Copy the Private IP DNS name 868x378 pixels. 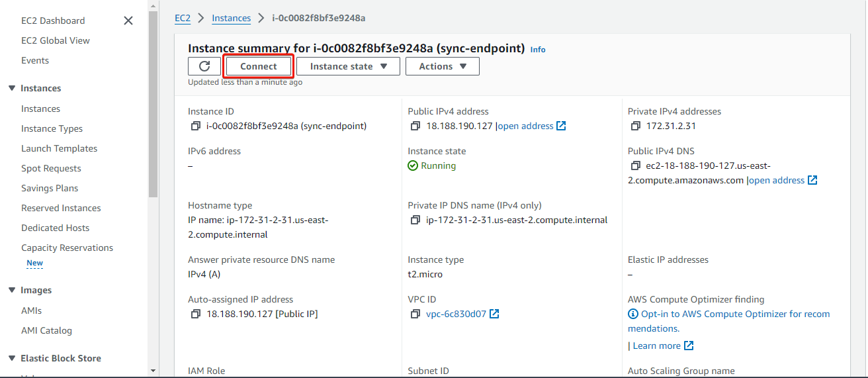pyautogui.click(x=415, y=220)
